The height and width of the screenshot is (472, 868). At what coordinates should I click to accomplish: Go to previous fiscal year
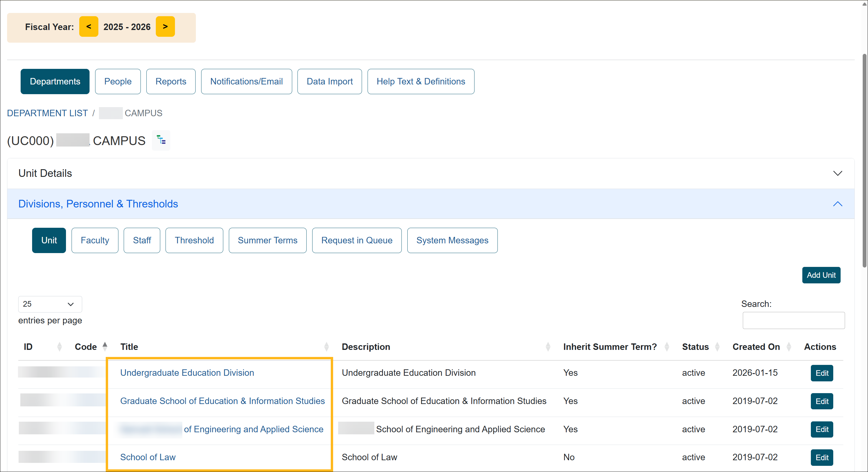(x=89, y=26)
